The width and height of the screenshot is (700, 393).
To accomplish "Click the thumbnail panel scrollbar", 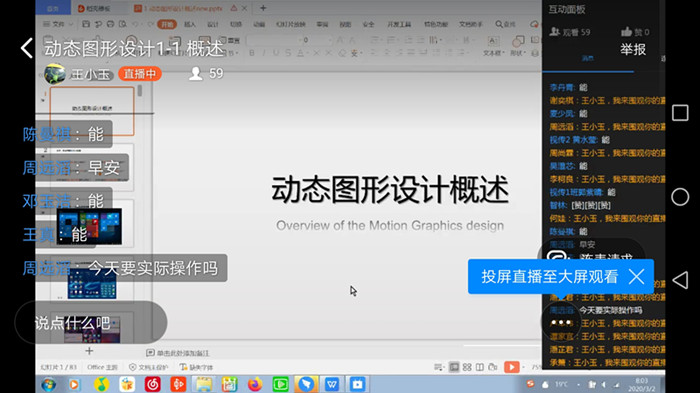I will [x=140, y=91].
